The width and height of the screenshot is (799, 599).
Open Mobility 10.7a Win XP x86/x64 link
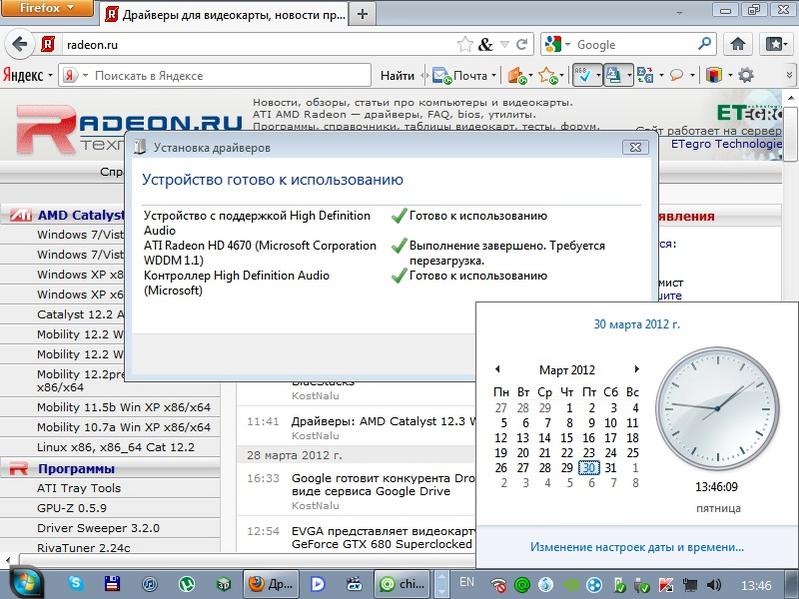tap(123, 427)
